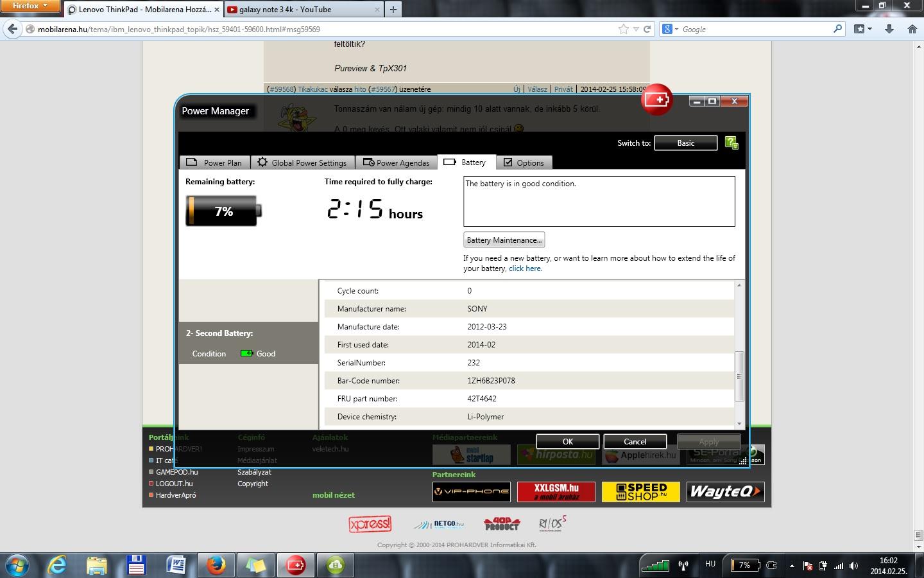
Task: Open the address bar history dropdown
Action: point(636,29)
